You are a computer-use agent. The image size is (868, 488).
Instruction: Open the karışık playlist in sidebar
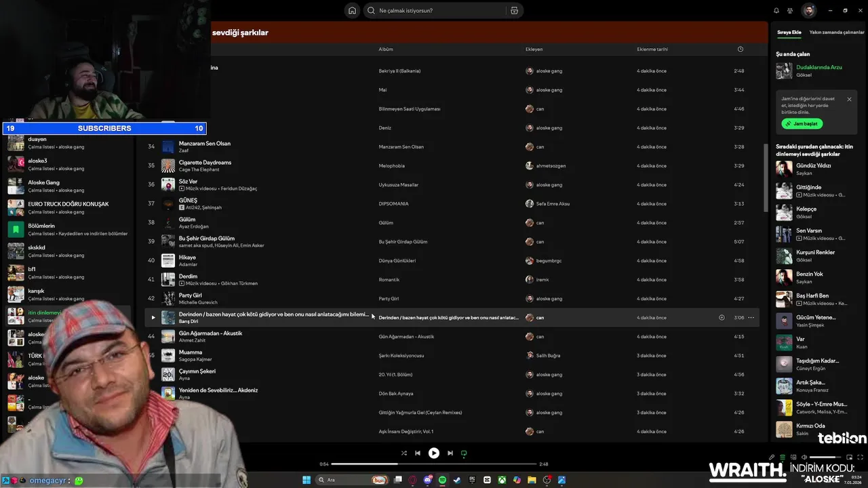click(69, 294)
